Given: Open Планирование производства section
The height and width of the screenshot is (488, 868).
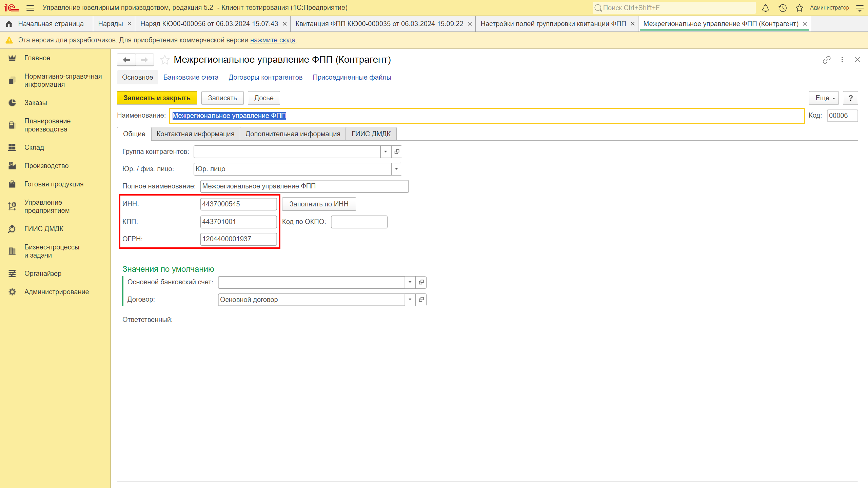Looking at the screenshot, I should (55, 125).
